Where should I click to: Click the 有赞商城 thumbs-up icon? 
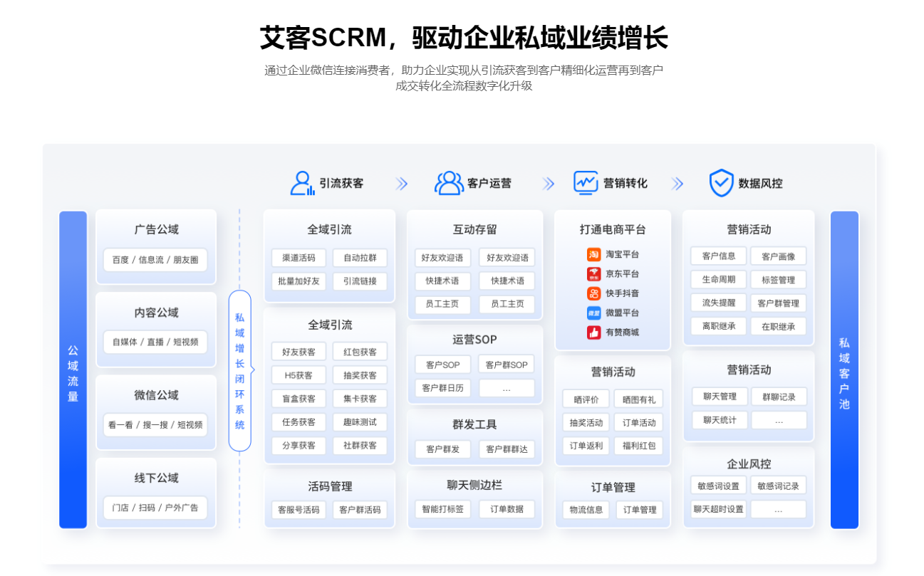coord(593,332)
